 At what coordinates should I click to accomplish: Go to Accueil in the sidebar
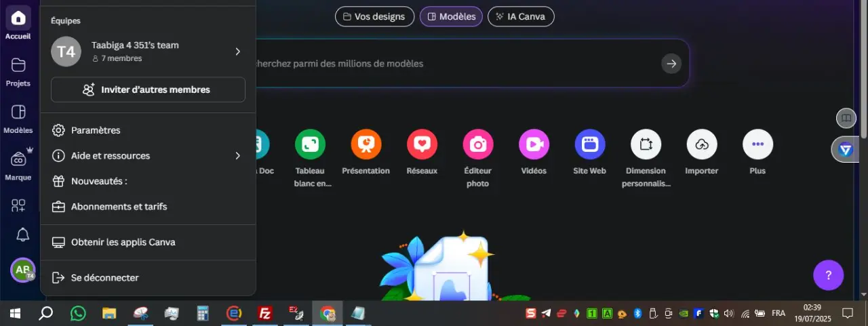tap(18, 24)
